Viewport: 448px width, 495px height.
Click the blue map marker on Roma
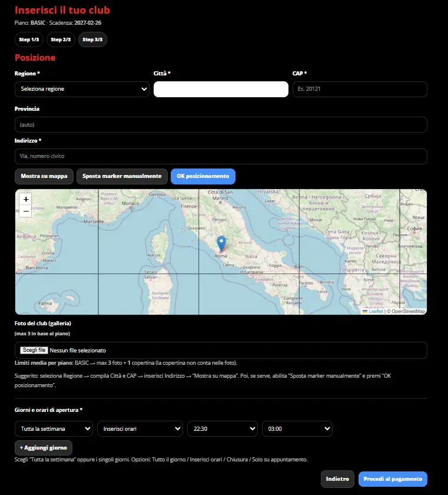pos(221,243)
